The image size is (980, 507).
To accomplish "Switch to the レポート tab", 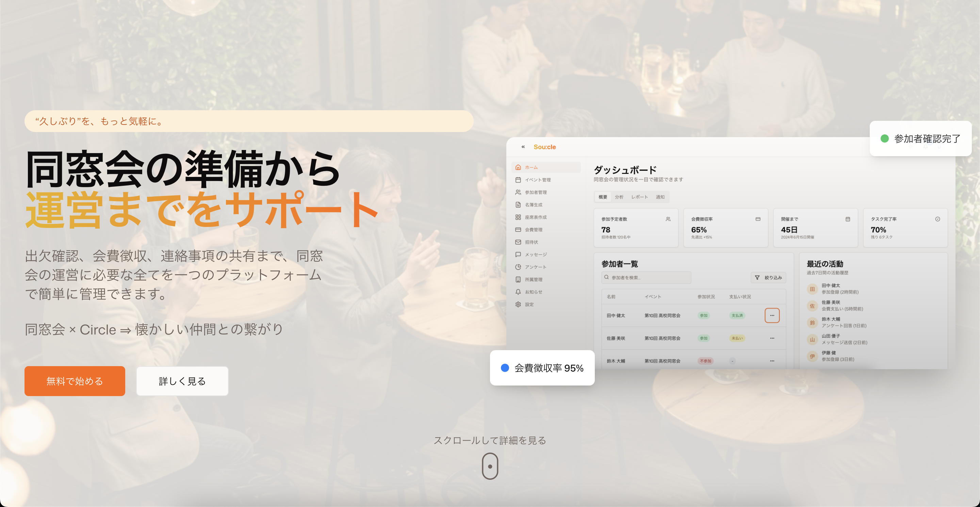I will coord(639,197).
